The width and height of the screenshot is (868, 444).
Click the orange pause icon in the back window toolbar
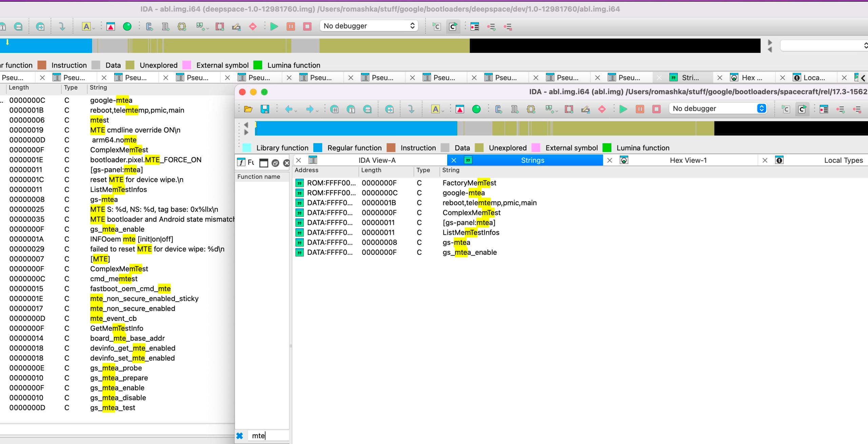(x=291, y=26)
